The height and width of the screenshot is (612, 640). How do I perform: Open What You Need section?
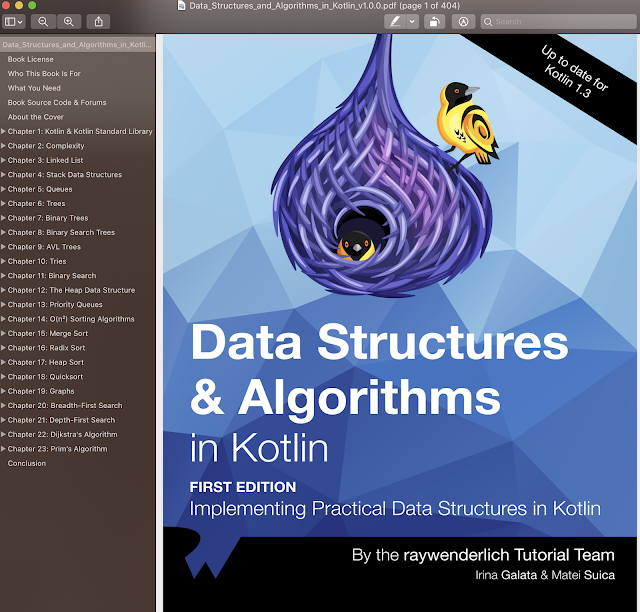pyautogui.click(x=34, y=88)
